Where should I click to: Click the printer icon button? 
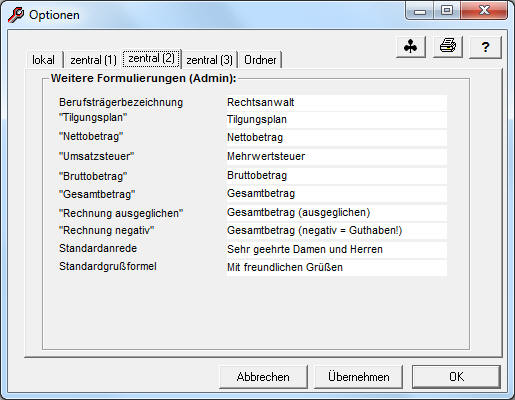tap(448, 47)
